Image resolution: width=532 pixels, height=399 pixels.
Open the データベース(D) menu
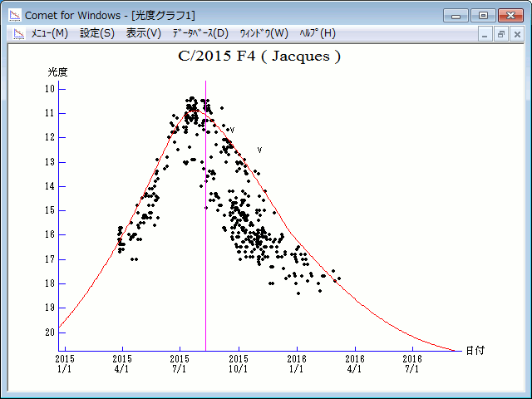coord(200,33)
